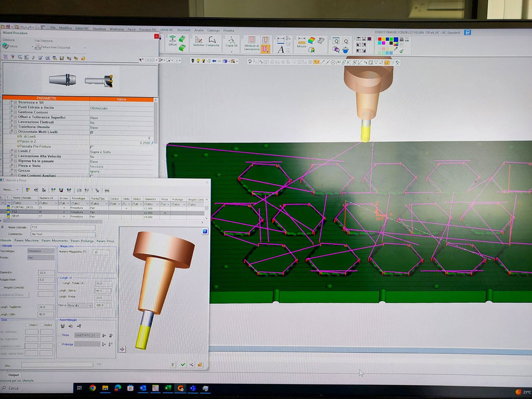Expand the Sicurezza e SR parameter group
The height and width of the screenshot is (399, 532).
[15, 102]
